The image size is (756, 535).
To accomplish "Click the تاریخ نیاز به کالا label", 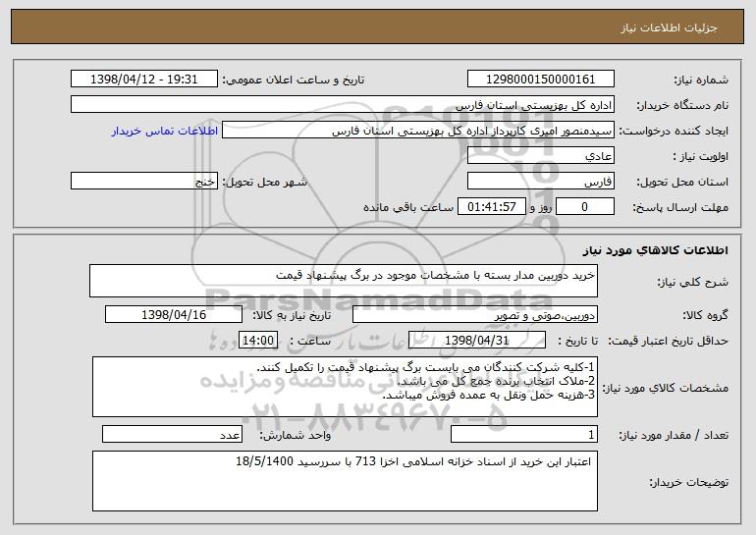I will pyautogui.click(x=292, y=316).
